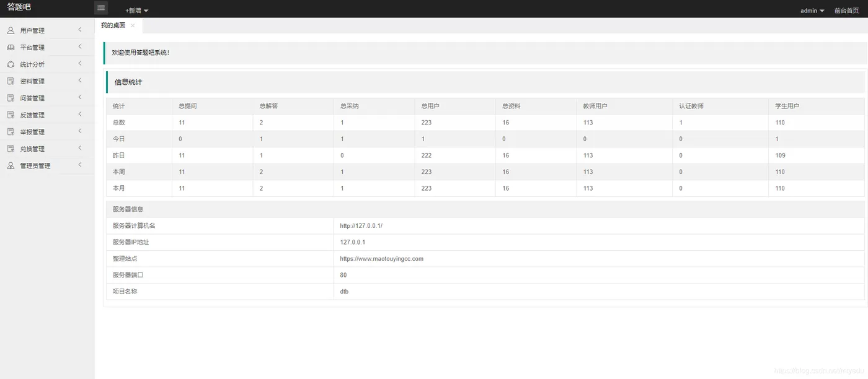Click the 本周 row label
This screenshot has height=379, width=868.
pos(119,172)
